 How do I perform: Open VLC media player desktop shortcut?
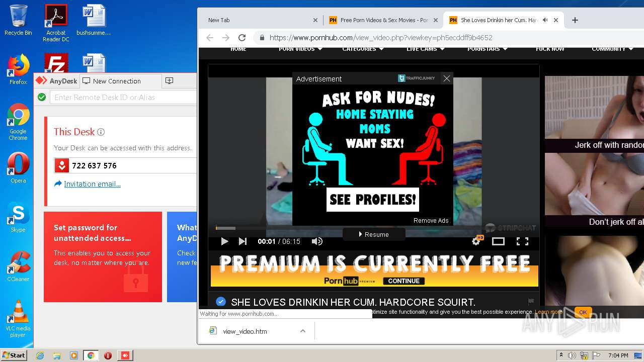tap(18, 319)
